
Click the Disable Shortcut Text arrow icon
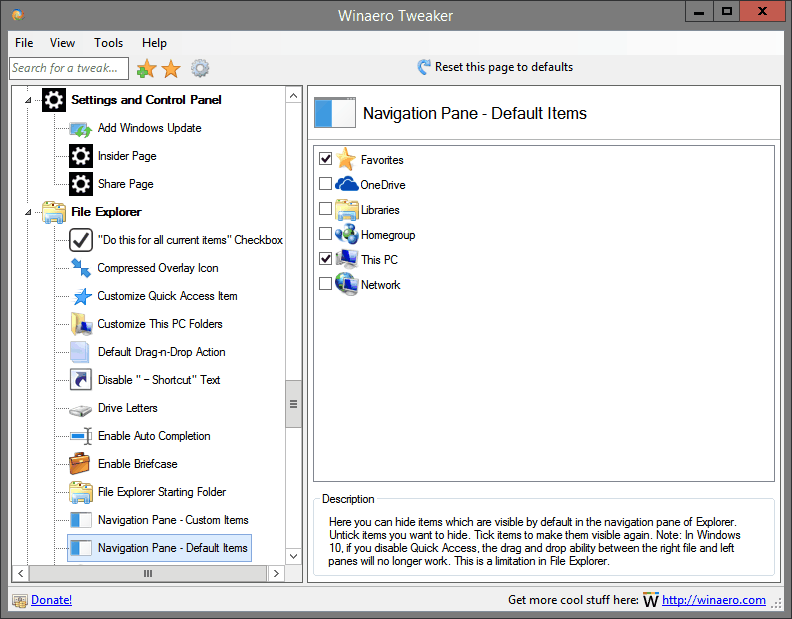81,380
